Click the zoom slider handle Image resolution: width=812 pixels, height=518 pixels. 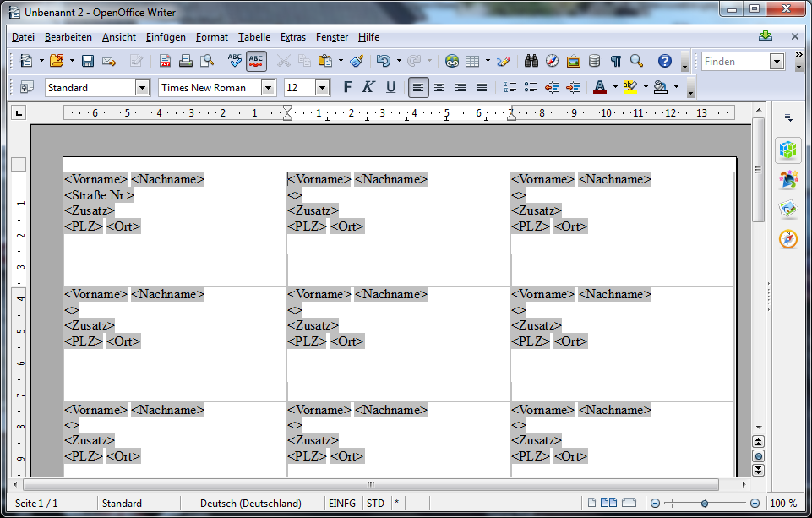[704, 504]
